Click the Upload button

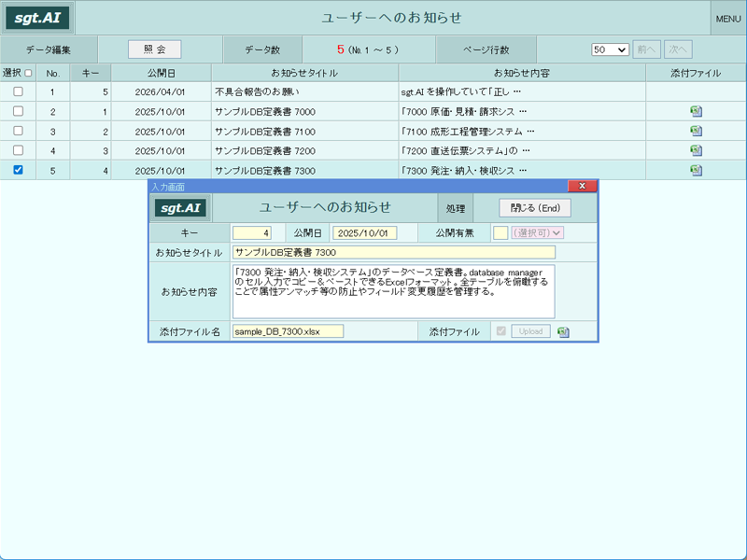(x=530, y=331)
